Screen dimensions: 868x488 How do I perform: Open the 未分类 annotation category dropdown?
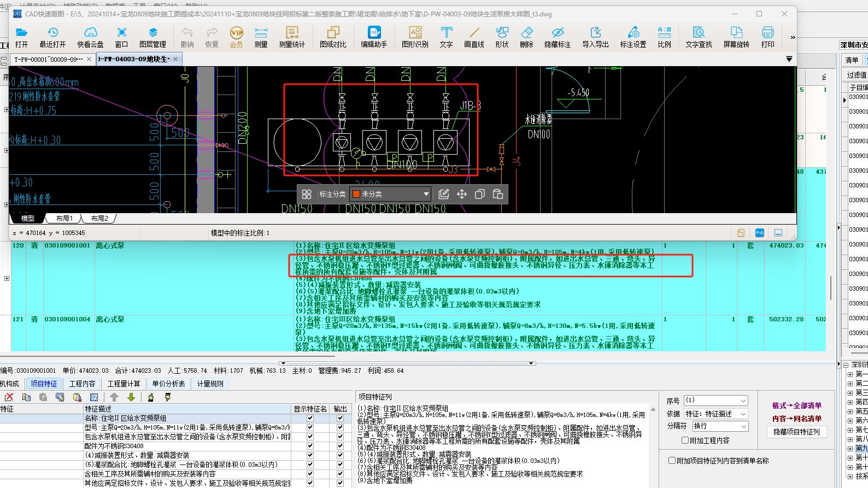point(390,194)
